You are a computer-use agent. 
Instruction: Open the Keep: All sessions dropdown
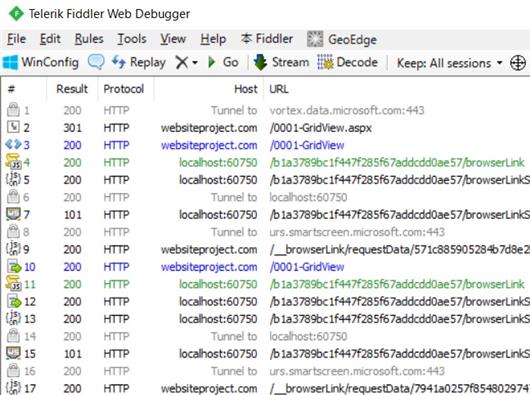[x=450, y=63]
